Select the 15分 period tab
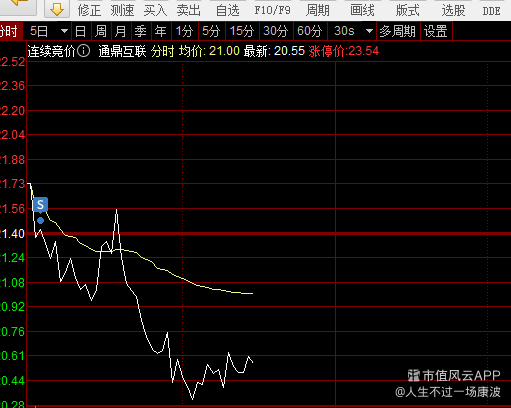Screen dimensions: 511x408 click(242, 31)
